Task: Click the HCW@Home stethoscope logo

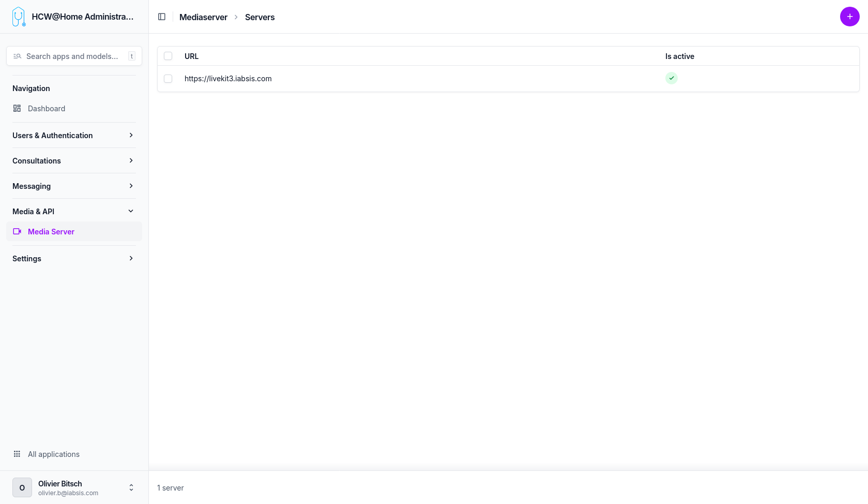Action: click(19, 17)
